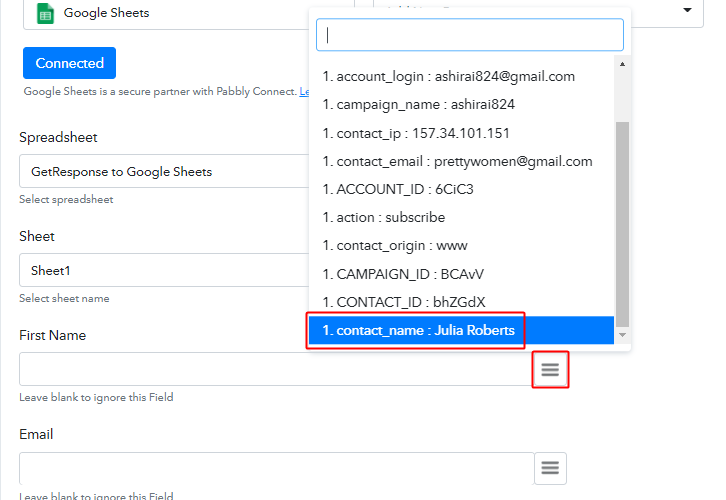This screenshot has width=726, height=500.
Task: Click into the First Name input field
Action: (x=276, y=369)
